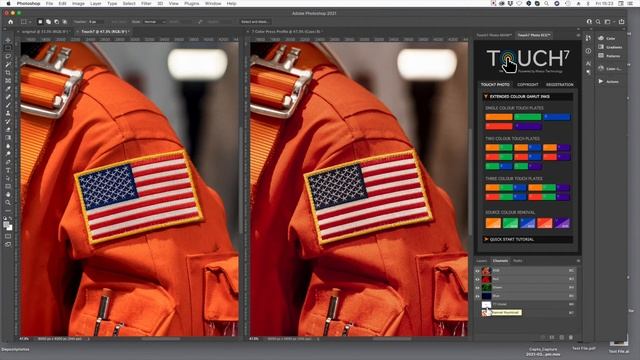This screenshot has width=640, height=360.
Task: Open Channels panel flyout menu
Action: (x=578, y=261)
